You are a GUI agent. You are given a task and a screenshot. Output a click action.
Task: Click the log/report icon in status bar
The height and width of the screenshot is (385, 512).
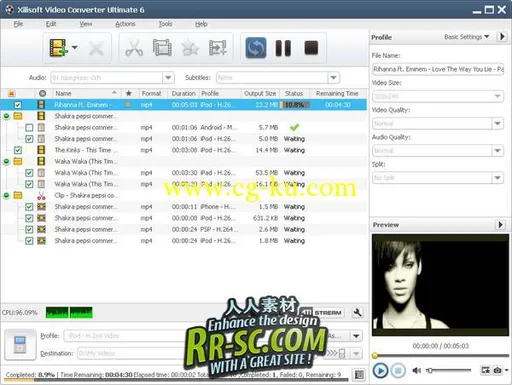[359, 375]
